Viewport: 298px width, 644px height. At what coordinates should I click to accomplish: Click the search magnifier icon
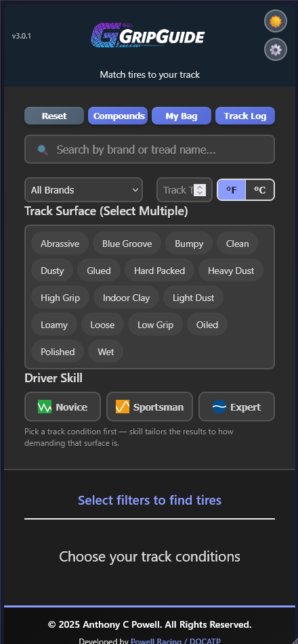[43, 149]
